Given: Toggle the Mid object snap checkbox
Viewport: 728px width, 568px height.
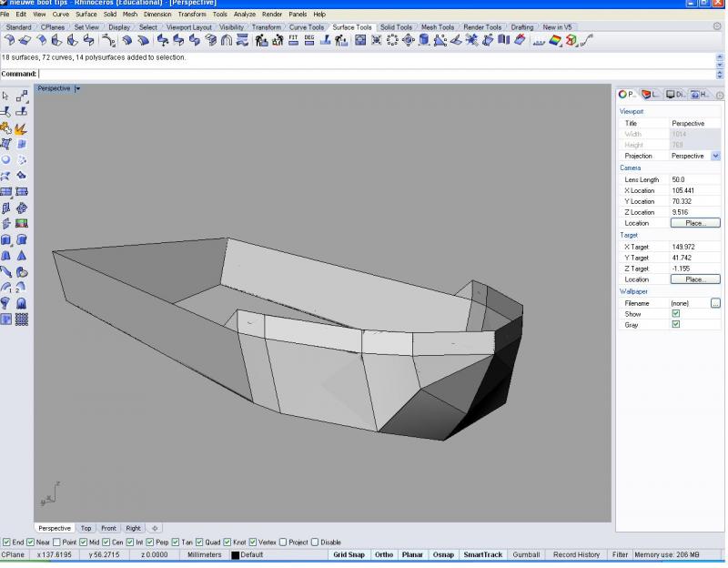Looking at the screenshot, I should [84, 542].
